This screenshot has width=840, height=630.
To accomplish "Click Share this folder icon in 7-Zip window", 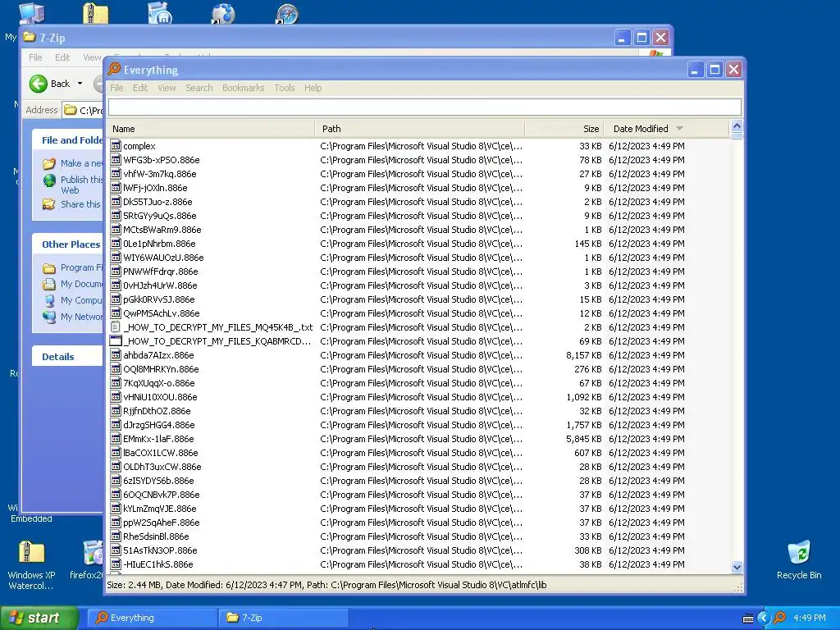I will pyautogui.click(x=49, y=204).
